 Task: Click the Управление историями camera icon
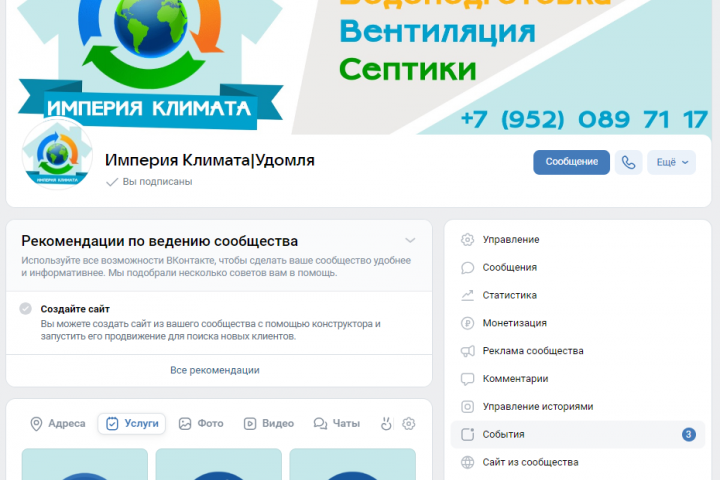click(467, 407)
